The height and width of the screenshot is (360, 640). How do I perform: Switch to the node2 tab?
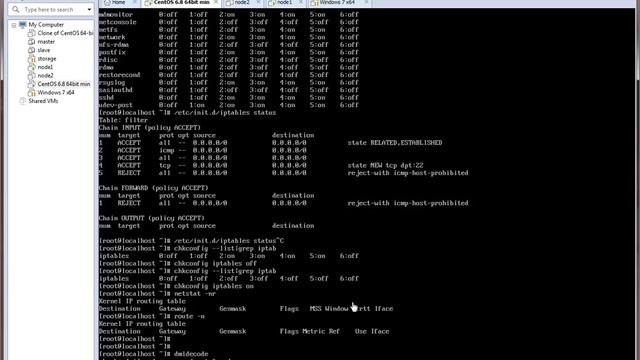243,3
